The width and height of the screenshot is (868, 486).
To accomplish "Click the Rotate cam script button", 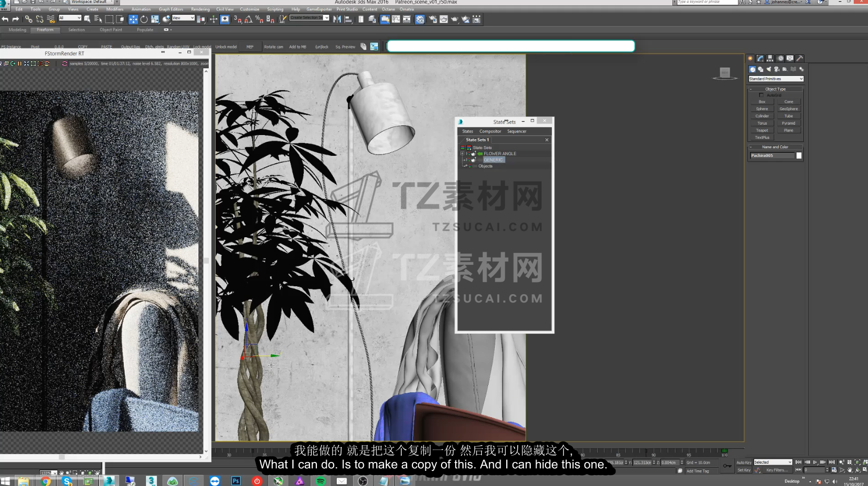I will click(x=274, y=47).
